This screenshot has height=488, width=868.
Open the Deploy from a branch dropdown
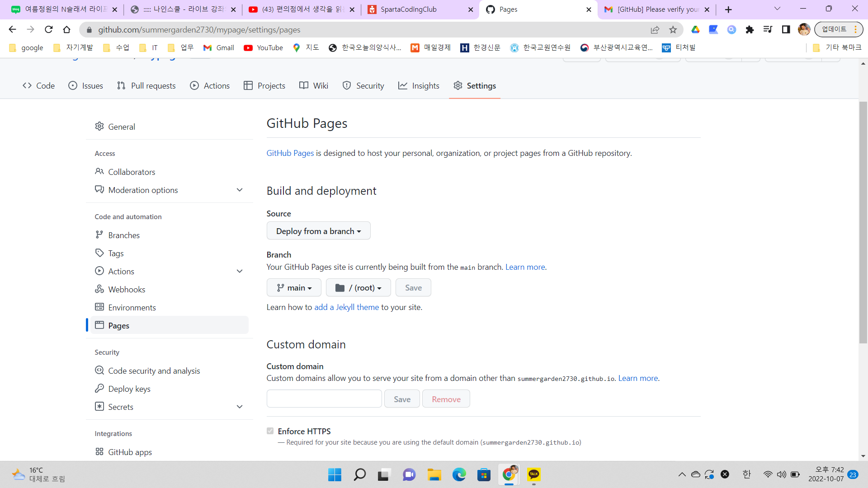coord(319,231)
